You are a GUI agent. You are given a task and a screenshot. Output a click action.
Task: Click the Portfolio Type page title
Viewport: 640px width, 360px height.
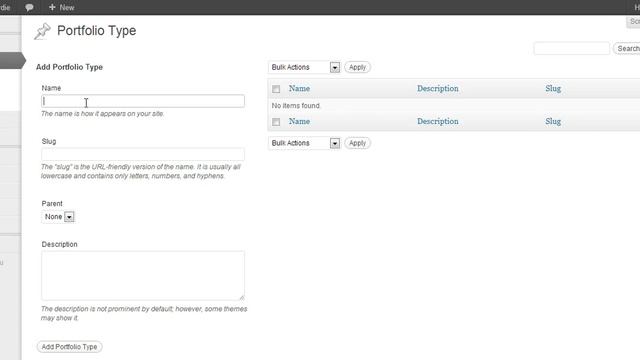[x=97, y=31]
